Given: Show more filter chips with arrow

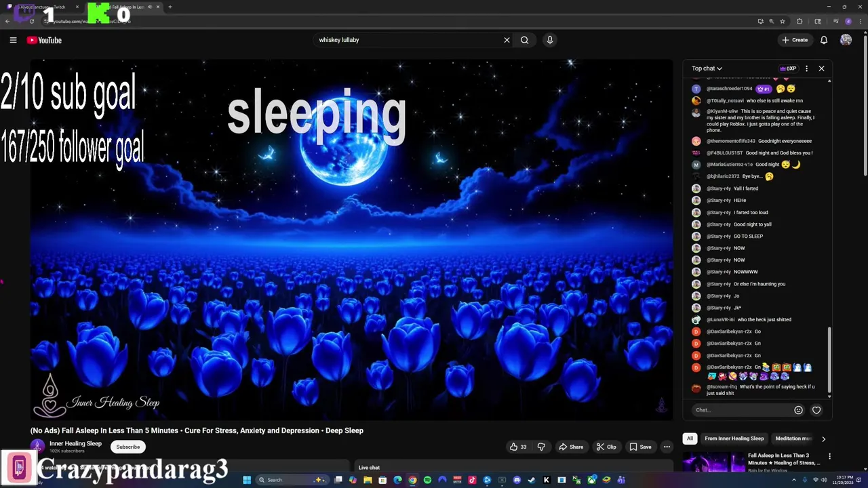Looking at the screenshot, I should [x=823, y=439].
